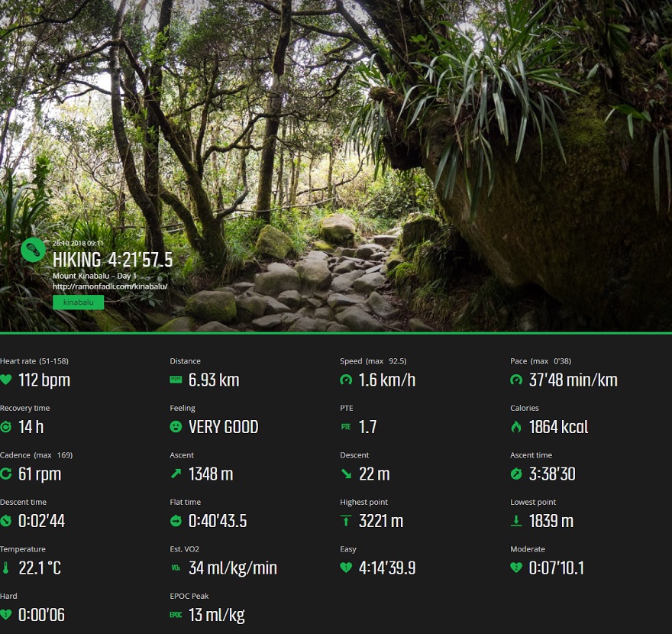Click the 1864 kcal value
Image resolution: width=672 pixels, height=634 pixels.
tap(558, 427)
